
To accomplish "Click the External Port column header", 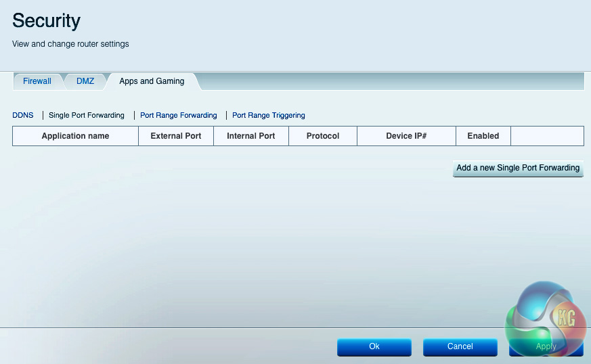I will point(176,136).
